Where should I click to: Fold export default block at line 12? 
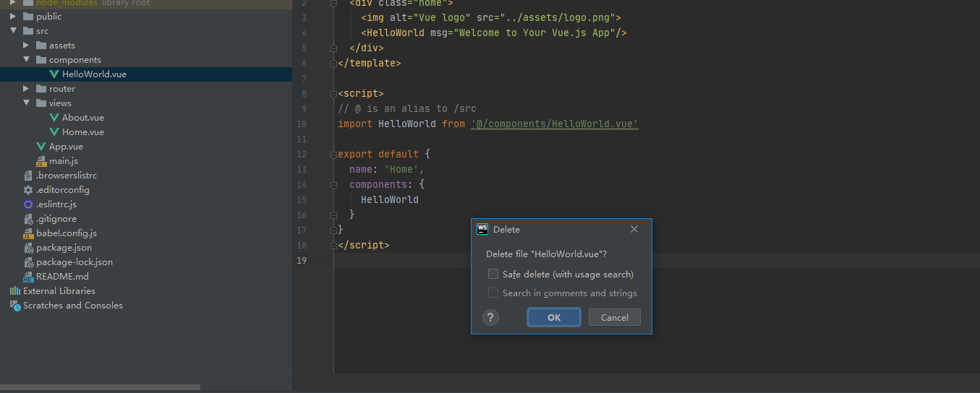tap(334, 154)
